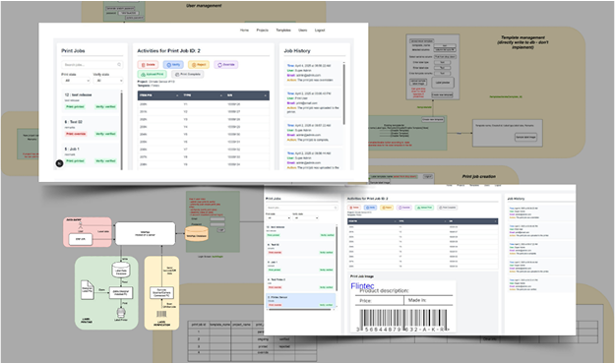Select the '12 : test release' print job card
Viewport: 615px width, 364px height.
tap(91, 100)
